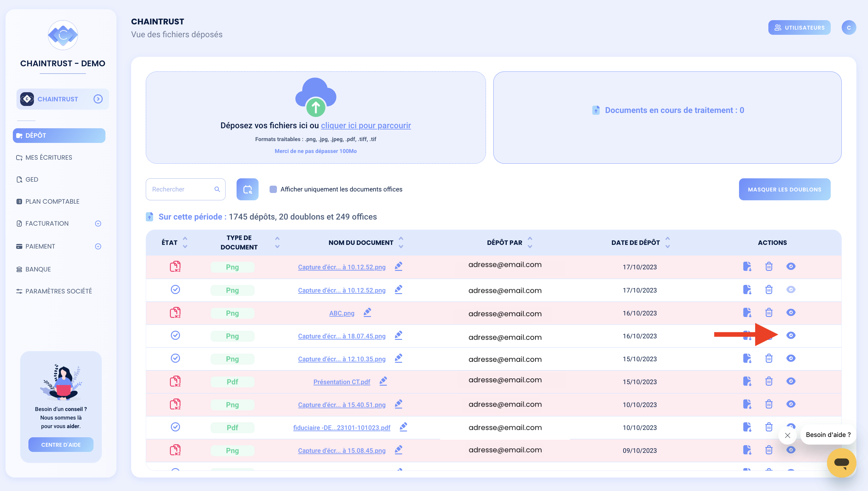Delete the ABC.png row
The image size is (868, 491).
pyautogui.click(x=769, y=313)
